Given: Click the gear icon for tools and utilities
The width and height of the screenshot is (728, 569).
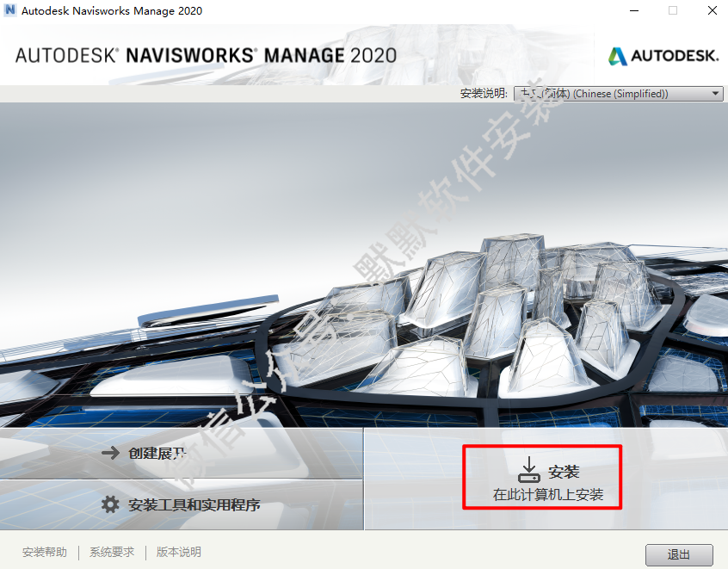Looking at the screenshot, I should [x=110, y=504].
